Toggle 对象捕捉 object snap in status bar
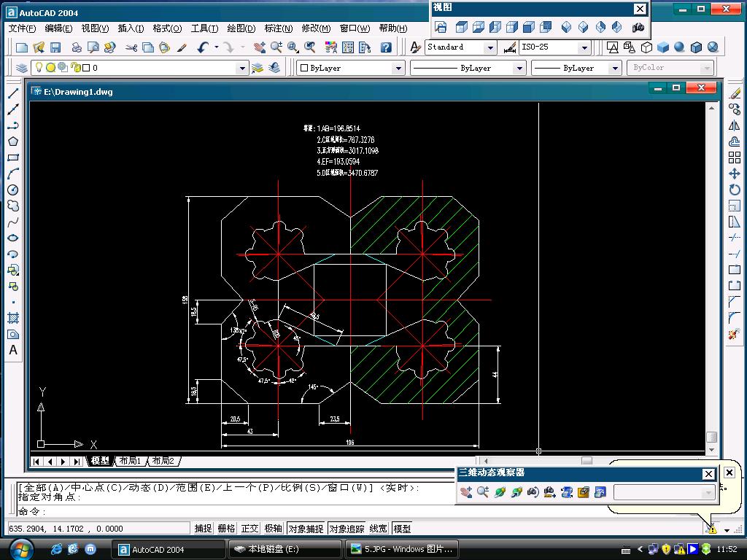 point(306,529)
